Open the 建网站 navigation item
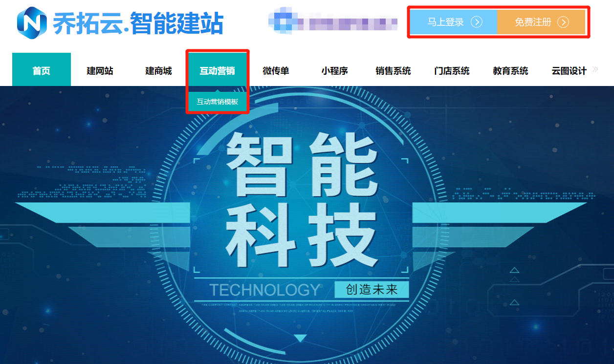614x364 pixels. 100,71
